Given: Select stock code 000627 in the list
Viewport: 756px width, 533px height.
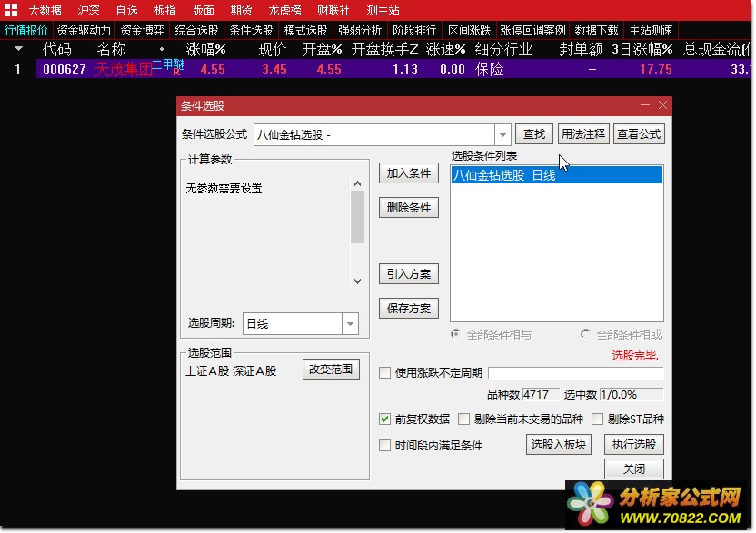Looking at the screenshot, I should (65, 69).
